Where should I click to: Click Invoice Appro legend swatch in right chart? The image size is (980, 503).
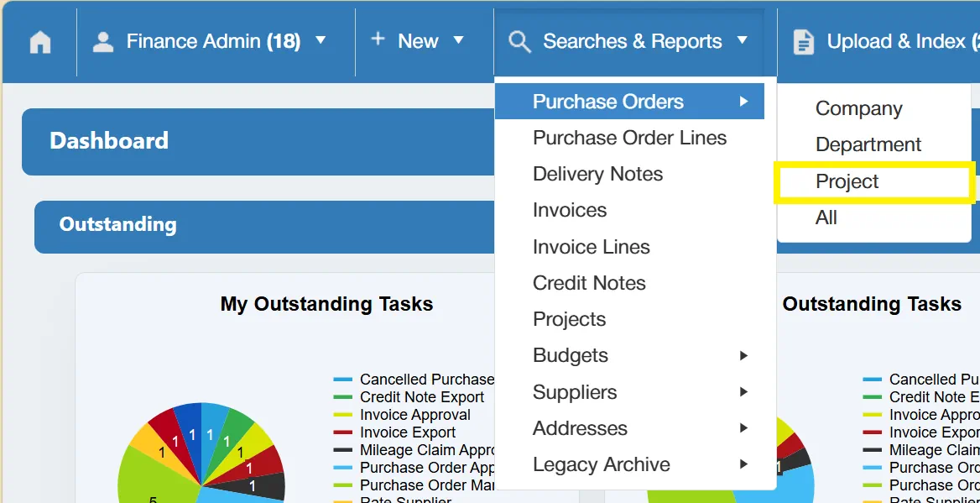(x=873, y=415)
